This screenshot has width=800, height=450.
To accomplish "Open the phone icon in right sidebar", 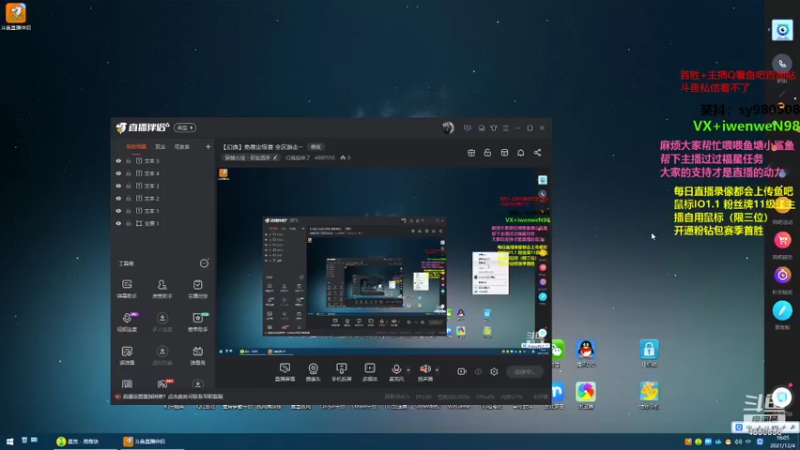I will coord(782,64).
